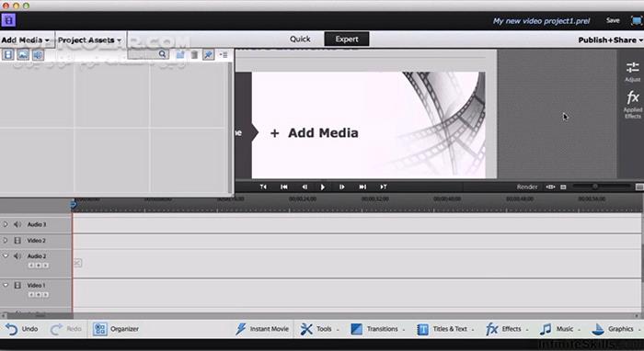Screen dimensions: 644x351
Task: Click the Project Assets vertical scrollbar
Action: coord(230,127)
